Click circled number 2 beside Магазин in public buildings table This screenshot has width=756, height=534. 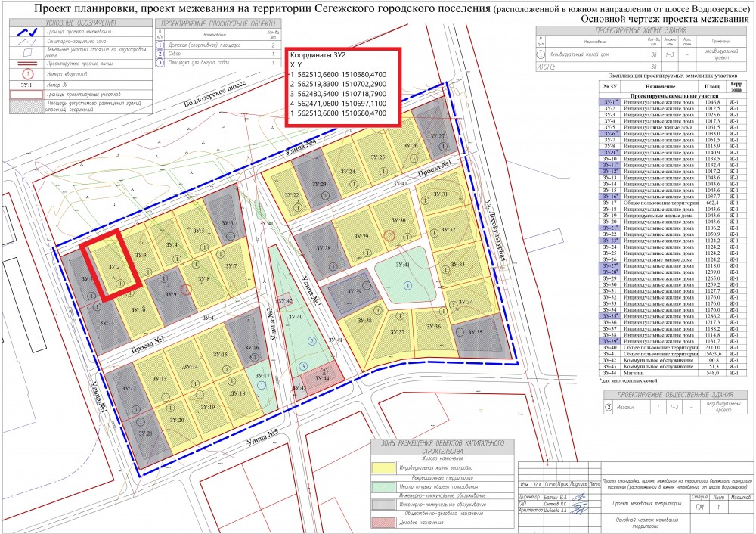(x=609, y=407)
